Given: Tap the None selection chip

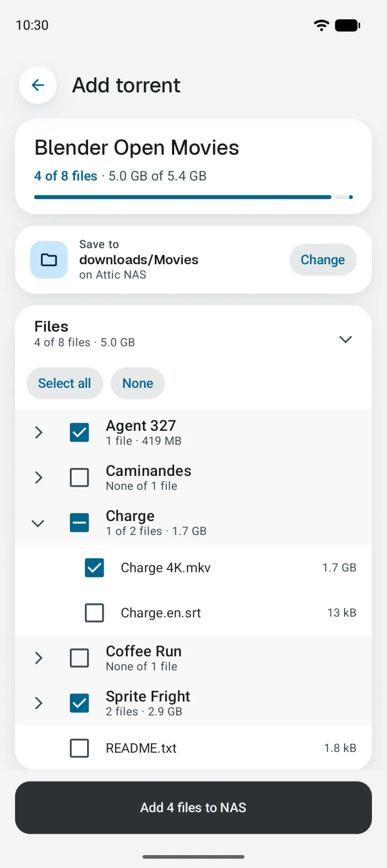Looking at the screenshot, I should 138,384.
